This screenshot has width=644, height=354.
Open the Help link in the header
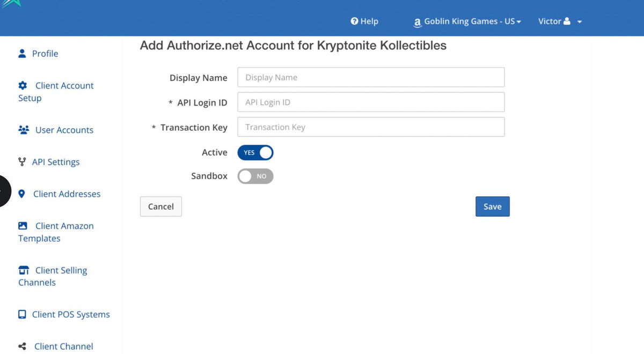pos(364,21)
